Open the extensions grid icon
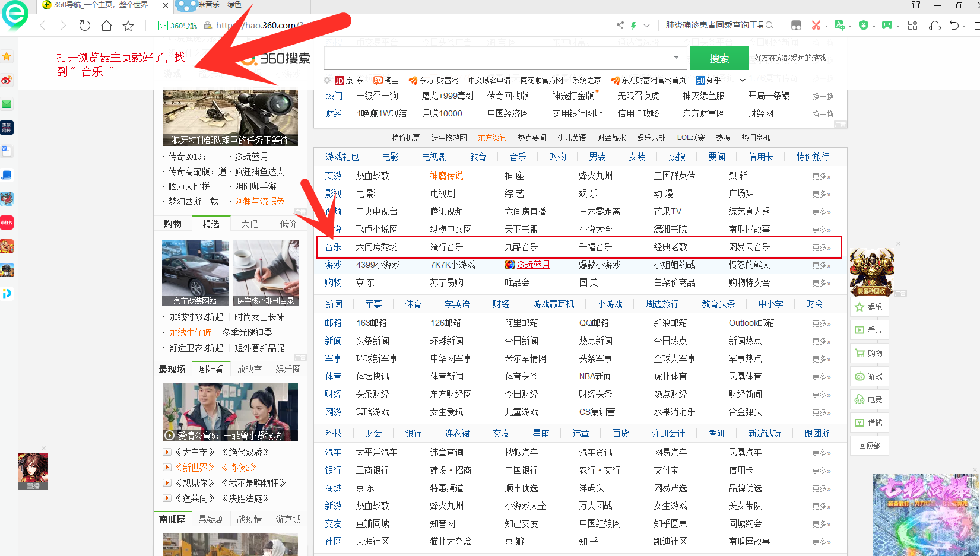Image resolution: width=980 pixels, height=556 pixels. click(913, 26)
